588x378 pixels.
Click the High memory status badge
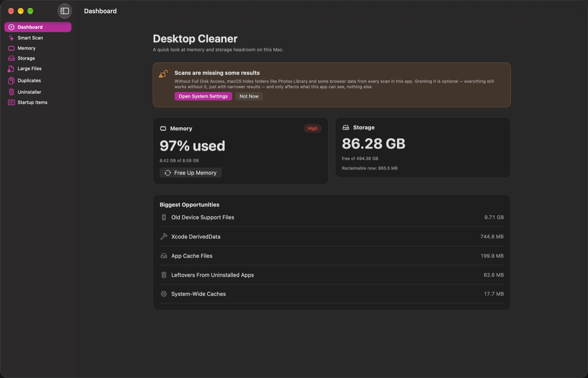[x=312, y=128]
